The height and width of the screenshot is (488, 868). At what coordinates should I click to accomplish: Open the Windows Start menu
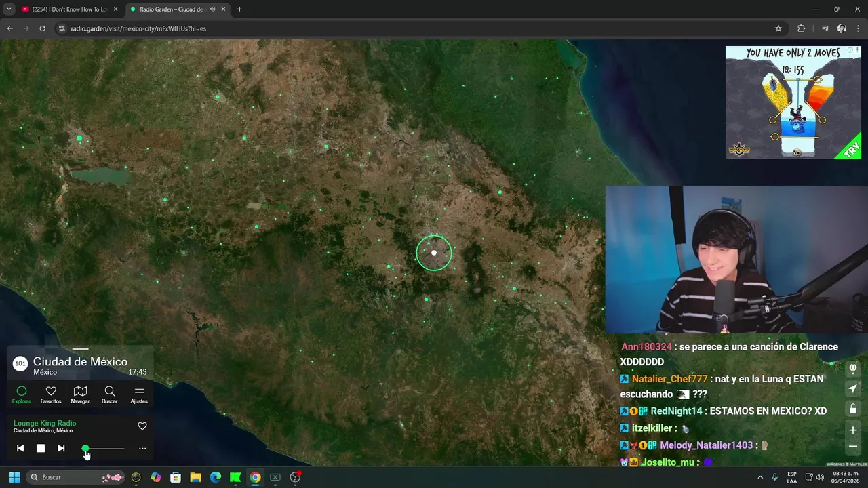[14, 477]
